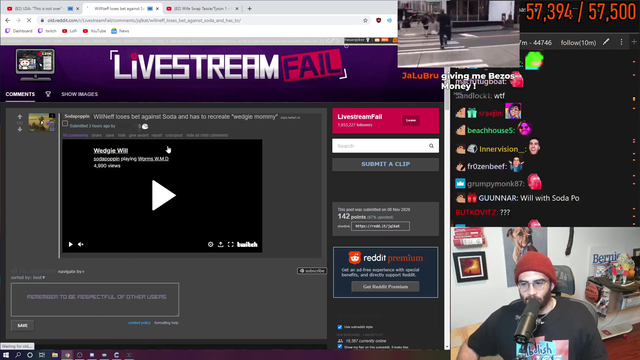Click the share icon in clip player
Image resolution: width=640 pixels, height=360 pixels.
220,244
